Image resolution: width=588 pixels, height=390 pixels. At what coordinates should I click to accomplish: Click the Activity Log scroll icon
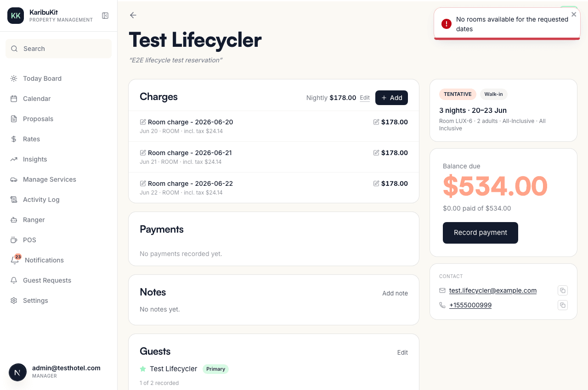pos(14,200)
